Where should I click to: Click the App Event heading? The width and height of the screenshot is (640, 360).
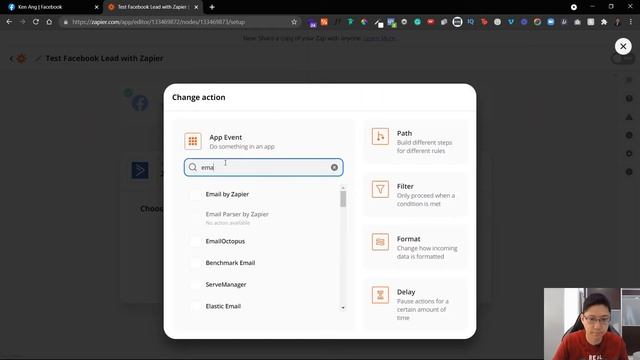(x=225, y=138)
